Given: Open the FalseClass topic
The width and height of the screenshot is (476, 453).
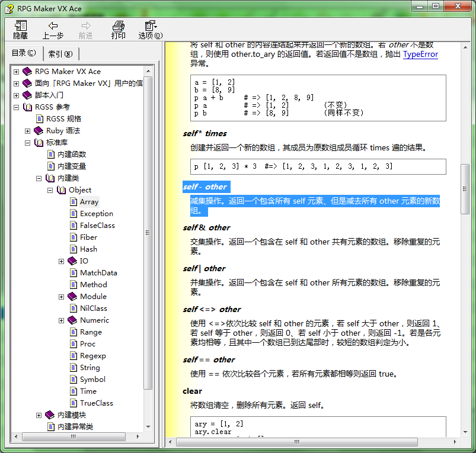Looking at the screenshot, I should point(97,225).
